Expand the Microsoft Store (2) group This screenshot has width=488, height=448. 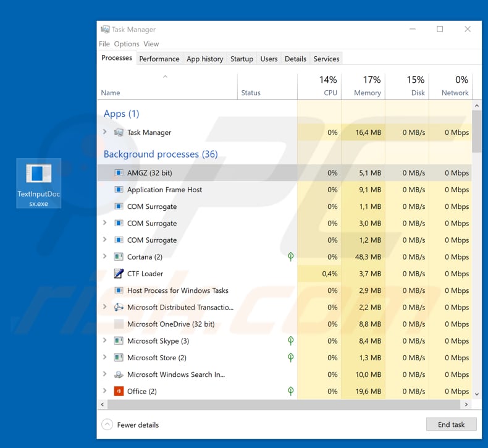pos(105,357)
